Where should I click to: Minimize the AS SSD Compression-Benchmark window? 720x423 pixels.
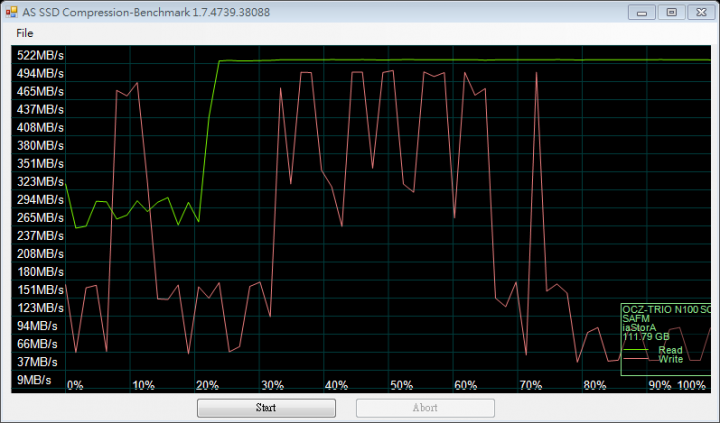641,12
